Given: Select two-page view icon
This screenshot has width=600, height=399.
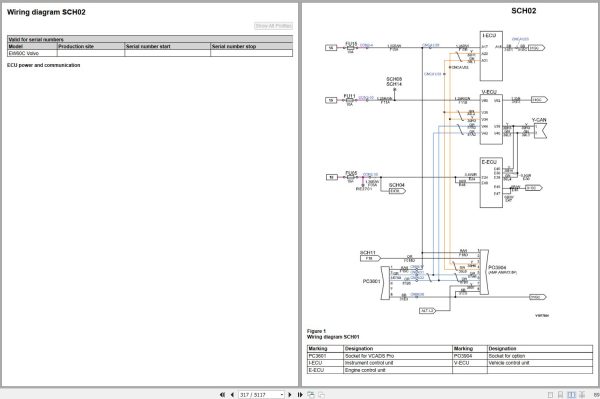Looking at the screenshot, I should click(x=571, y=394).
